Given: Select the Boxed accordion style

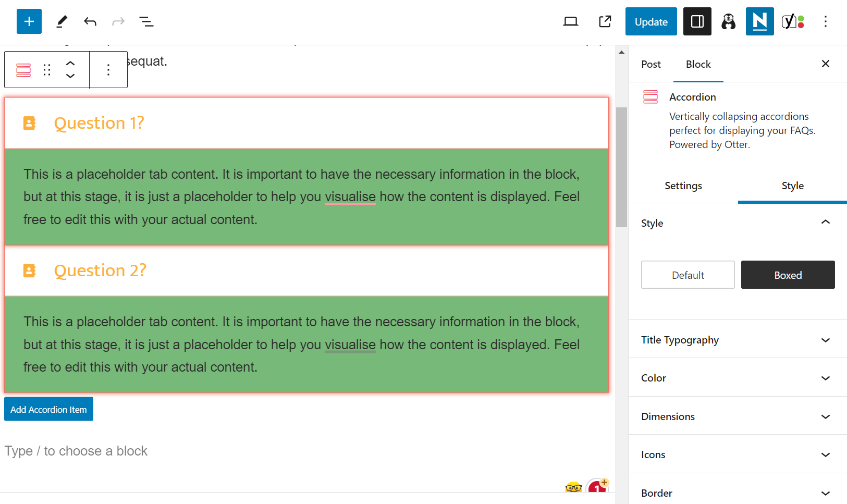Looking at the screenshot, I should pos(788,275).
